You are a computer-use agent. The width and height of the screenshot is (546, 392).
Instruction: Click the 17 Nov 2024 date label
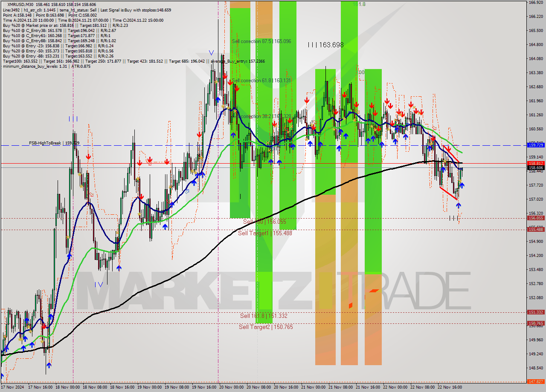pos(12,387)
